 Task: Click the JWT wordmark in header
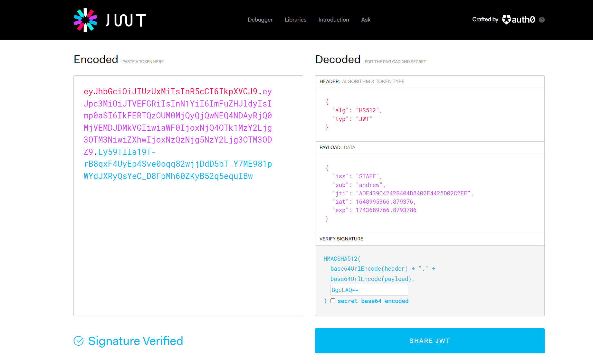coord(126,20)
